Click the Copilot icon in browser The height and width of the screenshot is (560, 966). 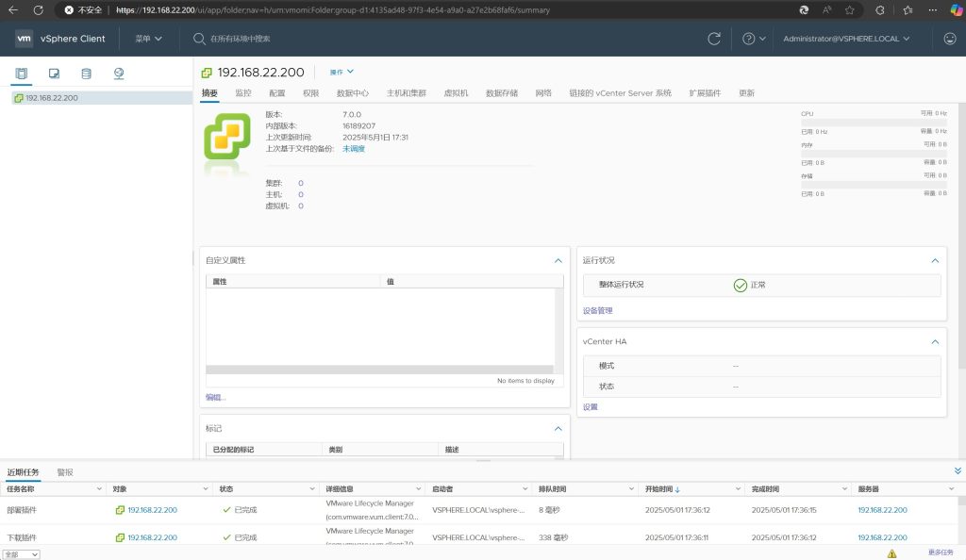[957, 9]
